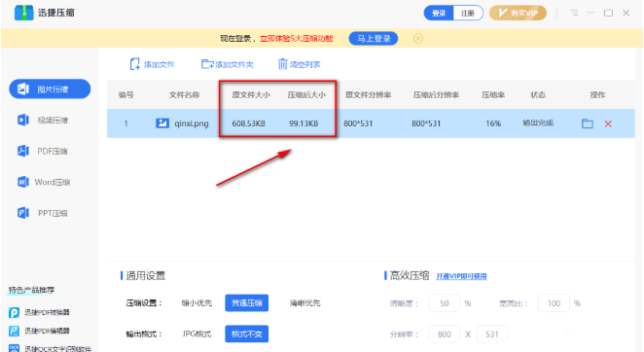This screenshot has height=352, width=644.
Task: Click the PPT压缩 icon in sidebar
Action: [23, 213]
